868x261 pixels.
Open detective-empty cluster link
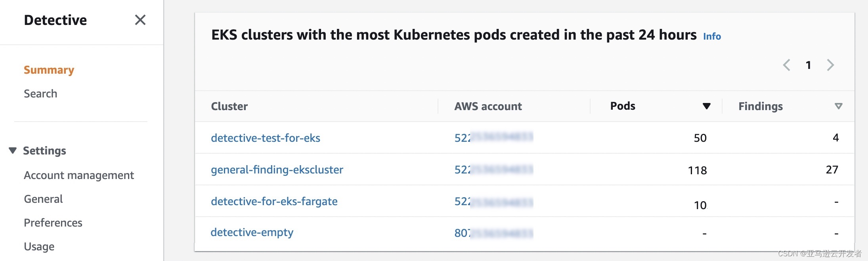tap(252, 232)
